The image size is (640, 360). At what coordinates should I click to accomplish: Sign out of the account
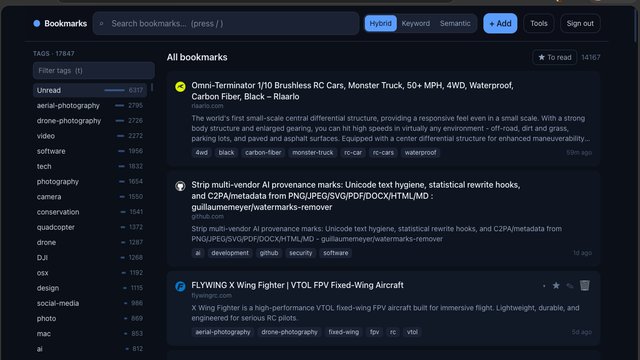pyautogui.click(x=580, y=23)
